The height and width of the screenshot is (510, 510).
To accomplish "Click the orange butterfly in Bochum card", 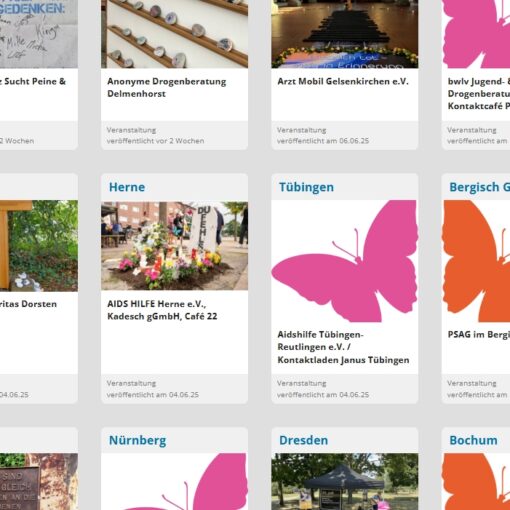I will click(476, 482).
